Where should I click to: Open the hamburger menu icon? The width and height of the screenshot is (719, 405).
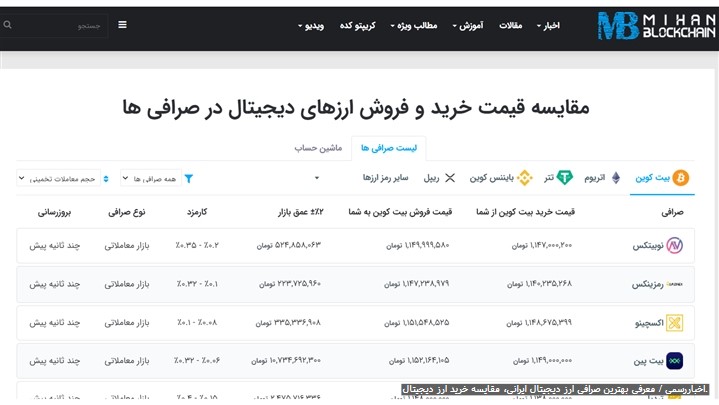122,25
